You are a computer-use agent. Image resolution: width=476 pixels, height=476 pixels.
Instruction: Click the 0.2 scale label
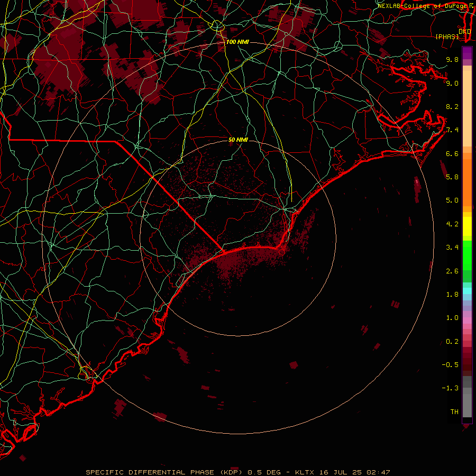[452, 341]
